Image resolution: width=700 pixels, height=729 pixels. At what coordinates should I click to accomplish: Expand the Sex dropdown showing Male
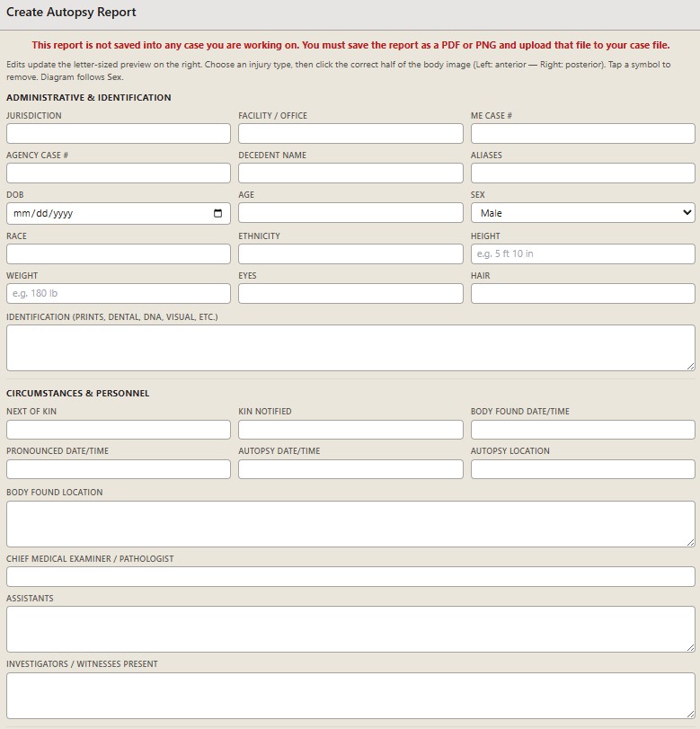[583, 213]
